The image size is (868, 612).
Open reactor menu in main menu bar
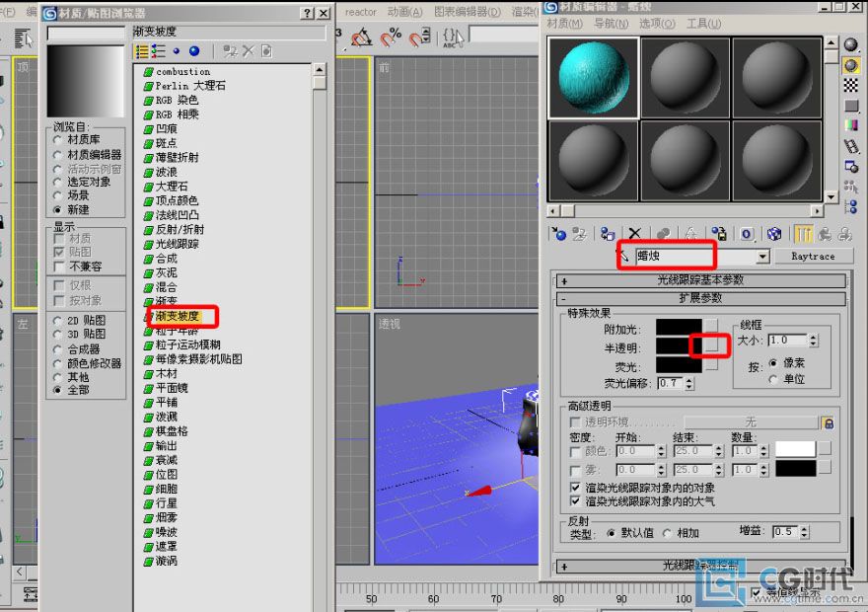pyautogui.click(x=361, y=12)
